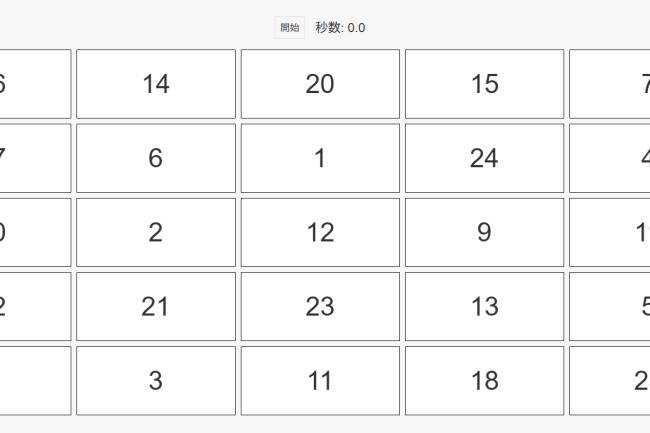Tap the cut-off cell right of 13
The width and height of the screenshot is (650, 433).
click(x=610, y=306)
